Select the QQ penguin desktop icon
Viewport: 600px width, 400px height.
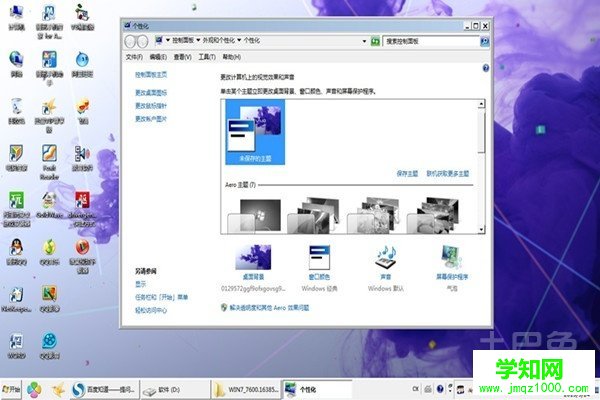point(16,252)
